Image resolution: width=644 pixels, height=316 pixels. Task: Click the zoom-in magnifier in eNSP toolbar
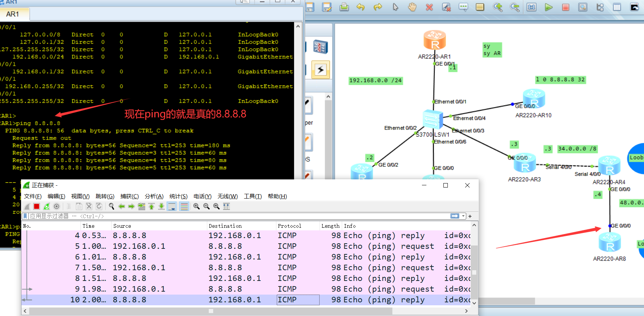pyautogui.click(x=498, y=7)
